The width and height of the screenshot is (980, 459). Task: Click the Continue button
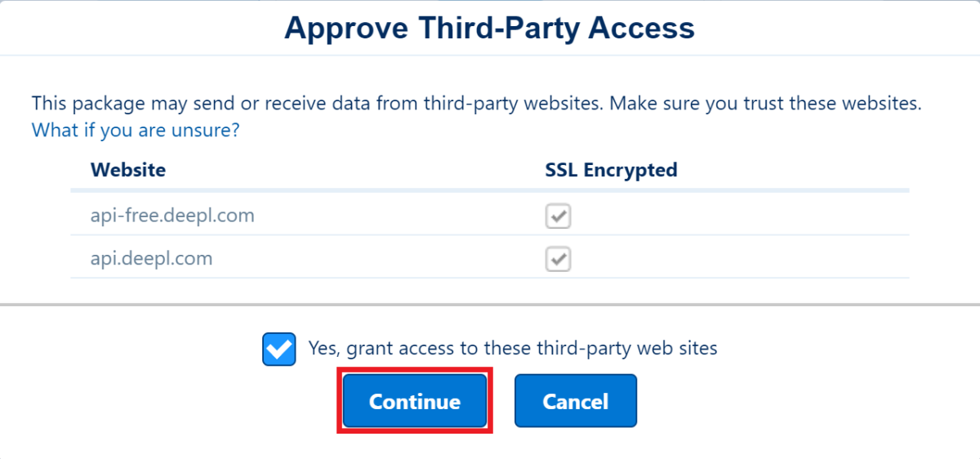414,401
